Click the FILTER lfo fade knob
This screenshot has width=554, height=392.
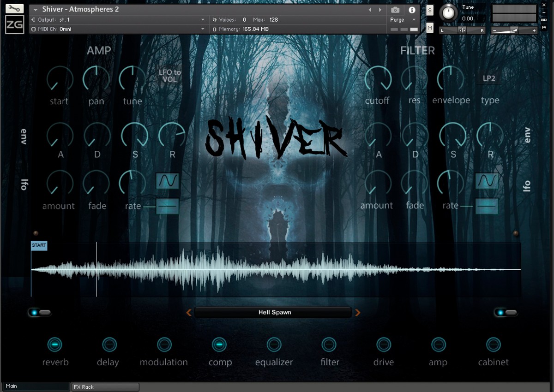point(415,183)
